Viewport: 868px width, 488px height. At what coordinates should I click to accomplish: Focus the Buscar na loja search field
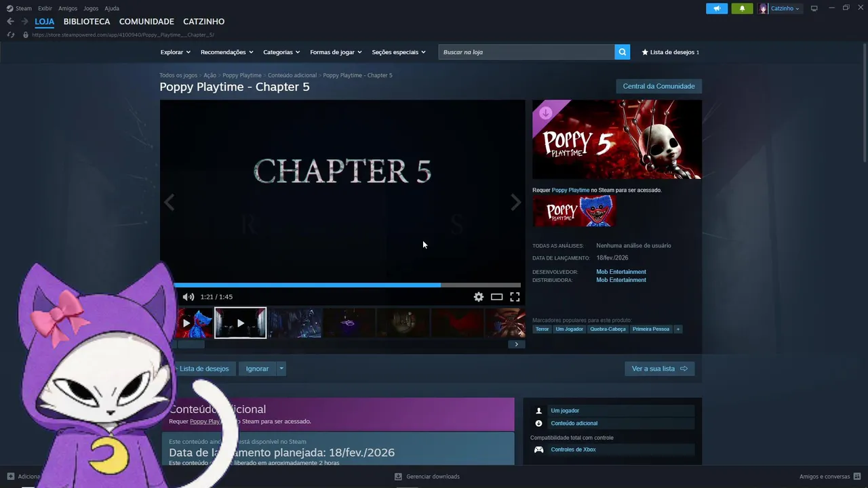(527, 52)
